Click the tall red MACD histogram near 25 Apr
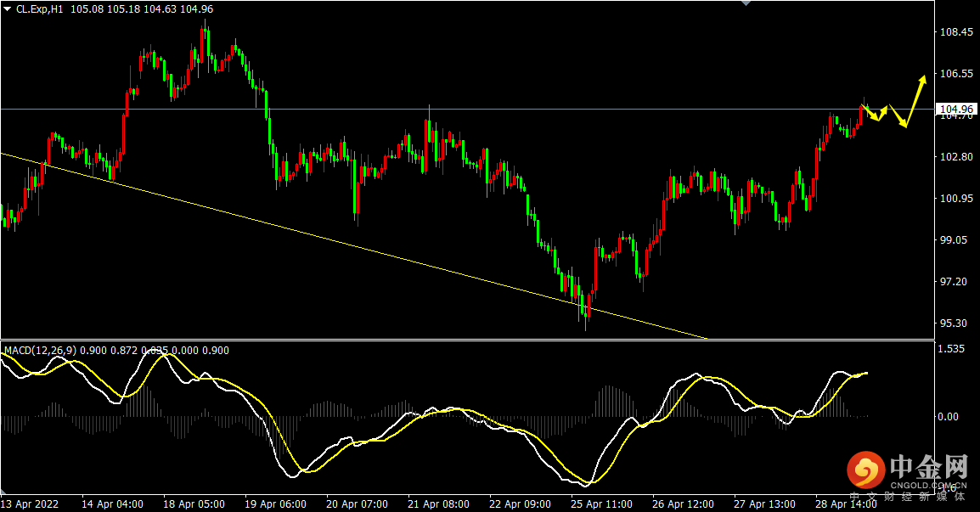 (612, 401)
